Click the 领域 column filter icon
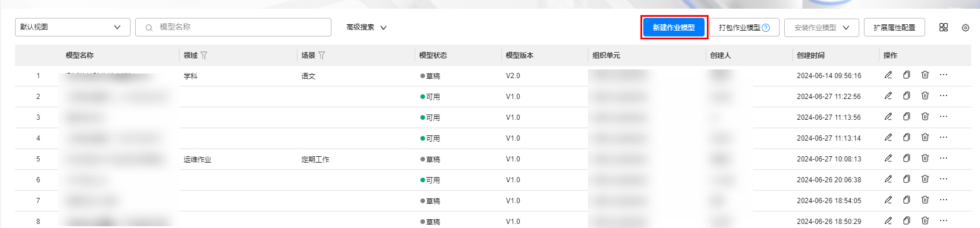 click(x=204, y=56)
